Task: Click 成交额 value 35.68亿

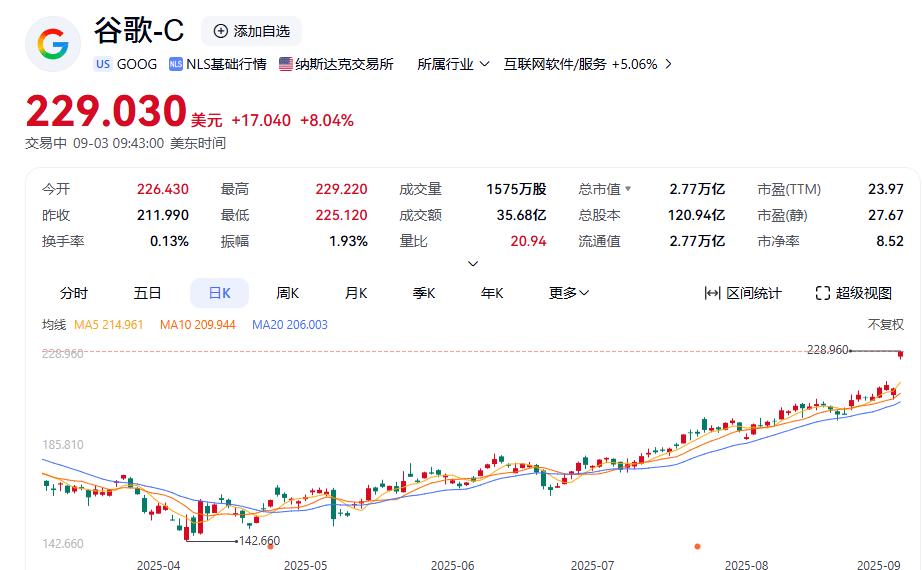Action: pos(521,215)
